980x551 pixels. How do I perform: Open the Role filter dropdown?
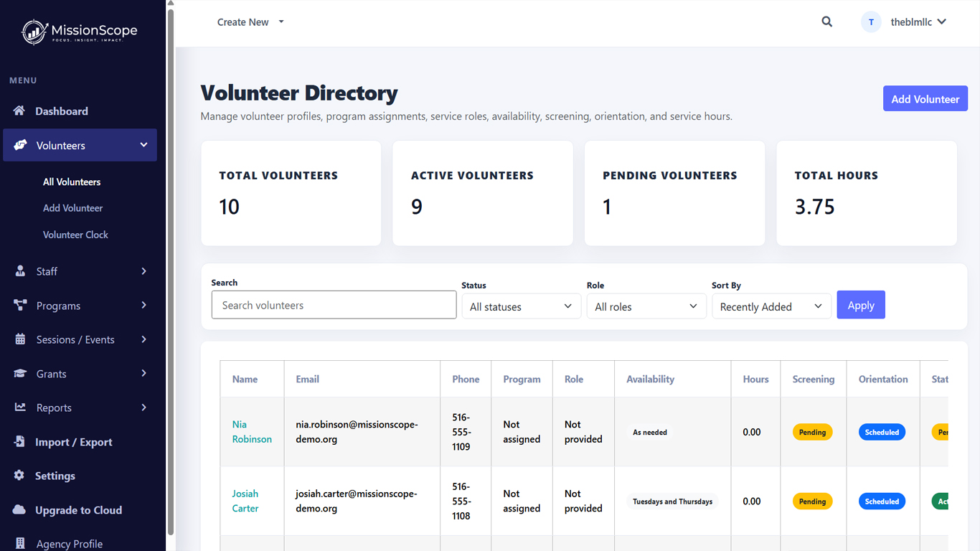coord(646,306)
